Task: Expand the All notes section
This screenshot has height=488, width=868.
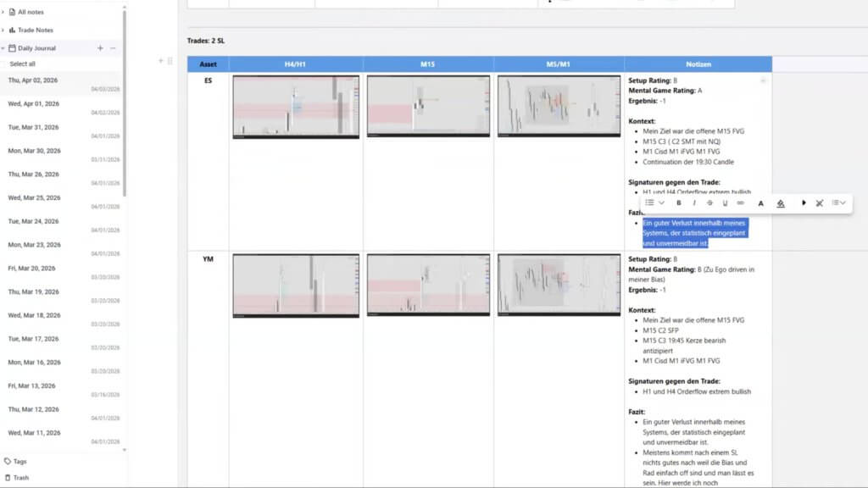Action: 3,12
